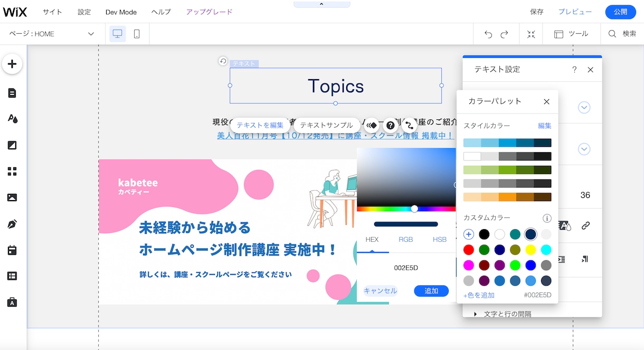Click テキストを編集 button

click(260, 125)
